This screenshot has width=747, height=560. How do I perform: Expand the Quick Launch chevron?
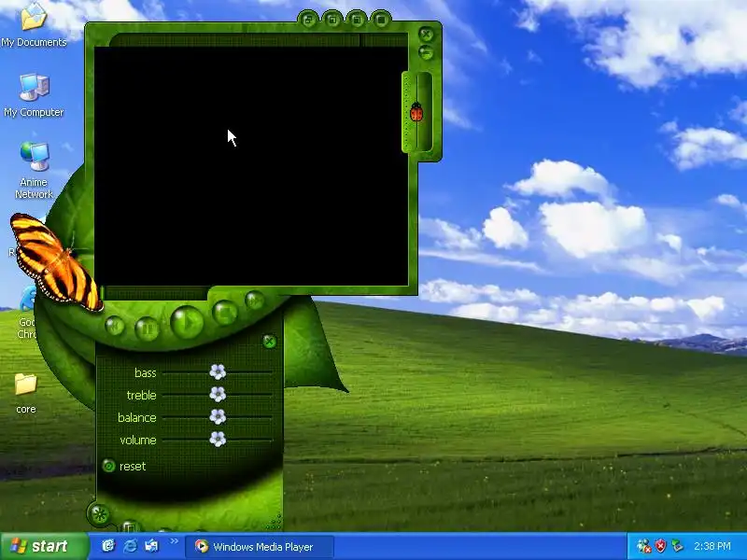[174, 541]
